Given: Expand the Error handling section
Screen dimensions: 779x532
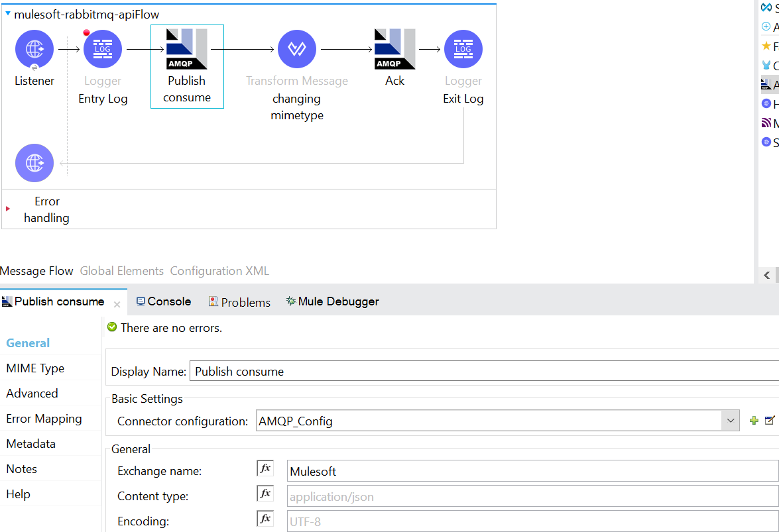Looking at the screenshot, I should (8, 209).
